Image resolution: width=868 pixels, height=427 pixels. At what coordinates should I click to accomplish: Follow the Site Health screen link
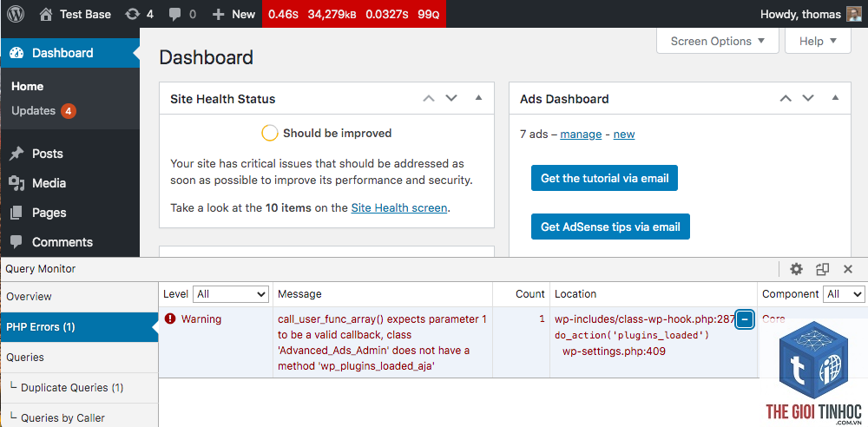click(x=399, y=208)
